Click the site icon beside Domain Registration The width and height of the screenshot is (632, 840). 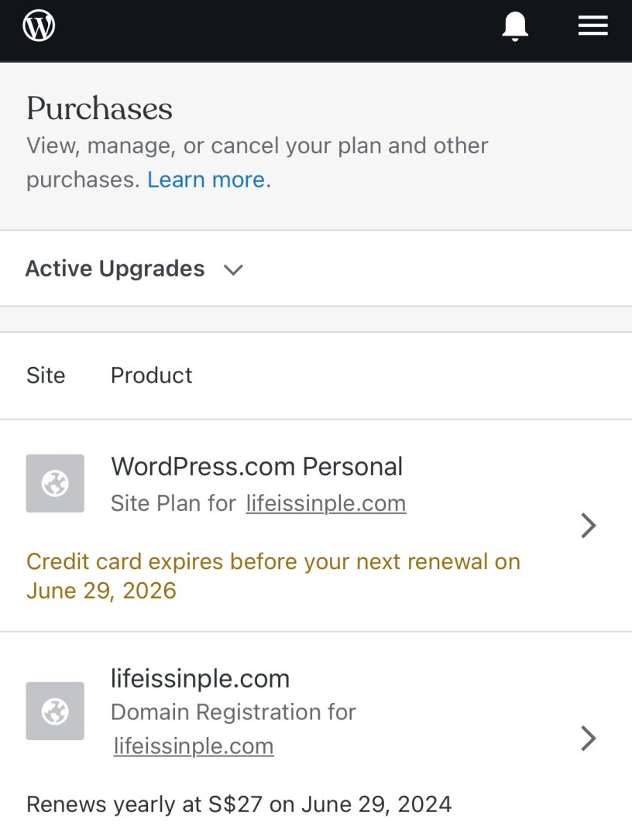coord(55,711)
